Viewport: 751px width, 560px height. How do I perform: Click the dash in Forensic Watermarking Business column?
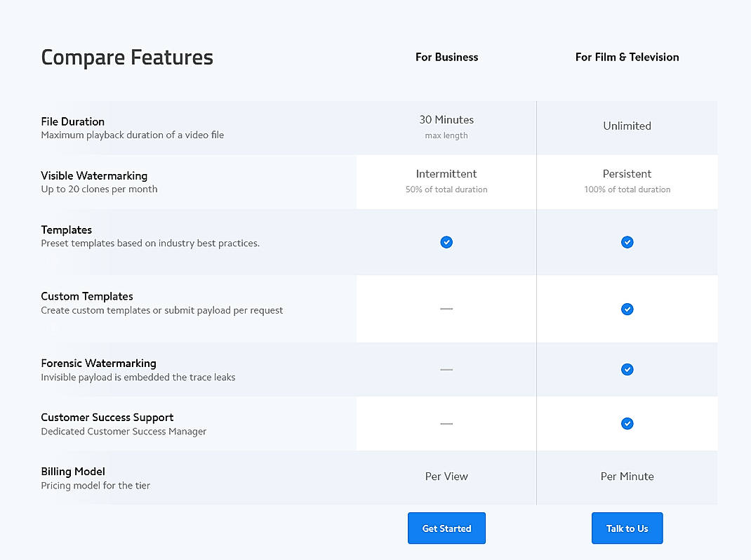point(446,369)
